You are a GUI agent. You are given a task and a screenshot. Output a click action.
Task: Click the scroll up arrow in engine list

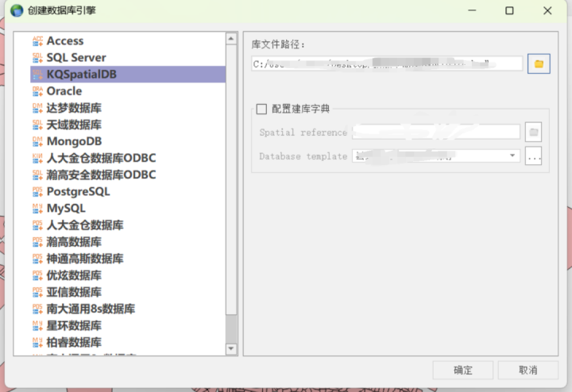231,38
